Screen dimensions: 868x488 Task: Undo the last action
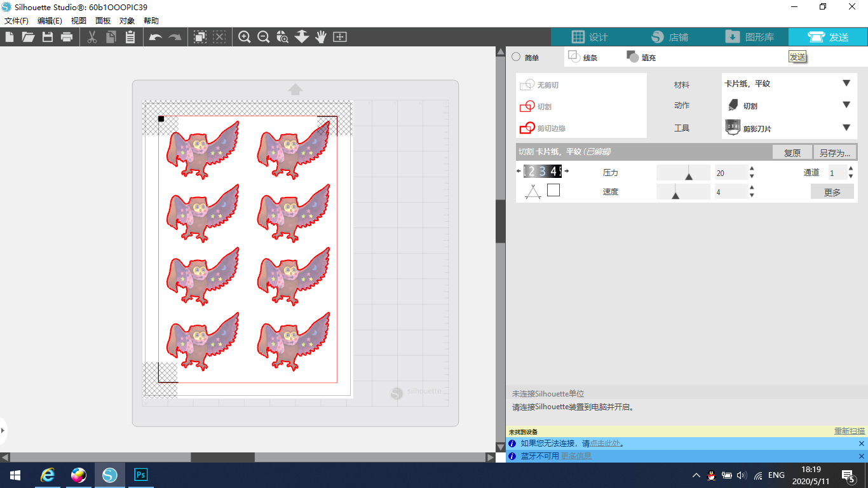pyautogui.click(x=156, y=37)
